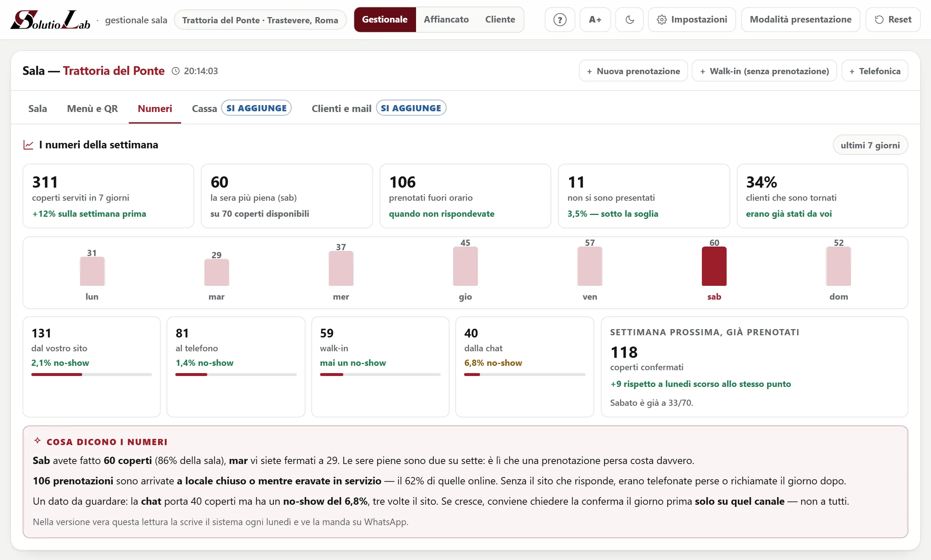The image size is (931, 560).
Task: Open the Clienti e mail tab
Action: (379, 109)
